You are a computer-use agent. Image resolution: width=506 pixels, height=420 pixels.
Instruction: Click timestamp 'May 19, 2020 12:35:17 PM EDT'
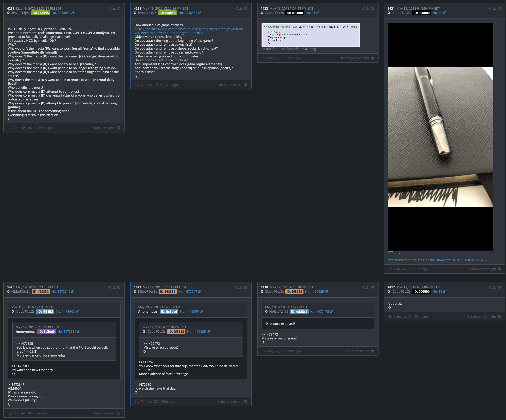[x=39, y=8]
